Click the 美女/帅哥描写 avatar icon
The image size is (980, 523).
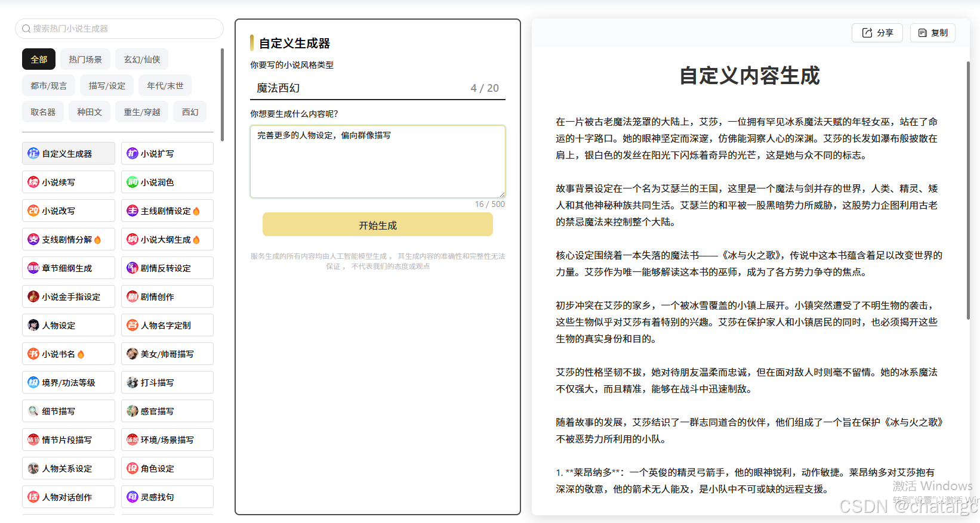point(132,354)
